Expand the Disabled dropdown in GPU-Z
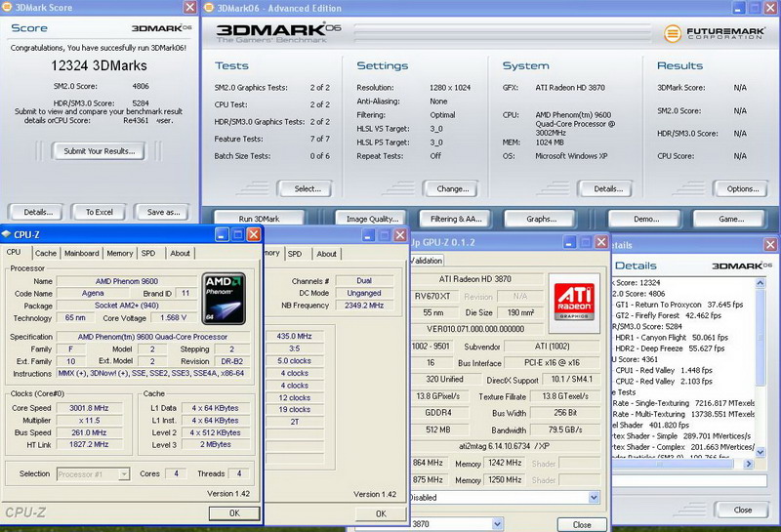 593,497
